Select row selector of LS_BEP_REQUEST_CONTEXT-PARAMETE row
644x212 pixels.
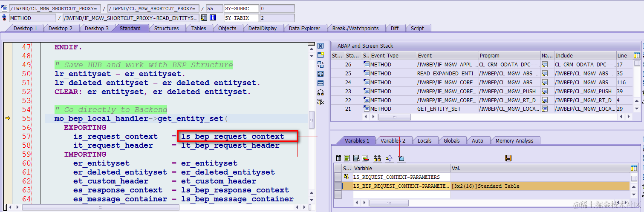338,186
